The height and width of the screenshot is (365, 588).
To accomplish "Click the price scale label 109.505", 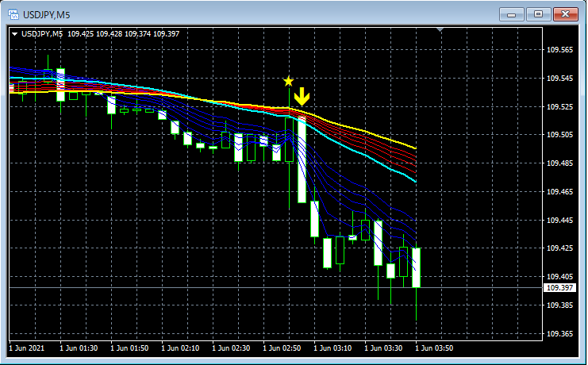I will coord(560,135).
